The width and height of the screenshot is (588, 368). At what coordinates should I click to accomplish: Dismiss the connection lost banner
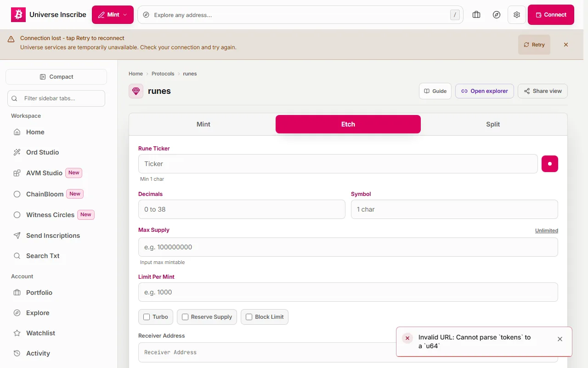pyautogui.click(x=566, y=45)
